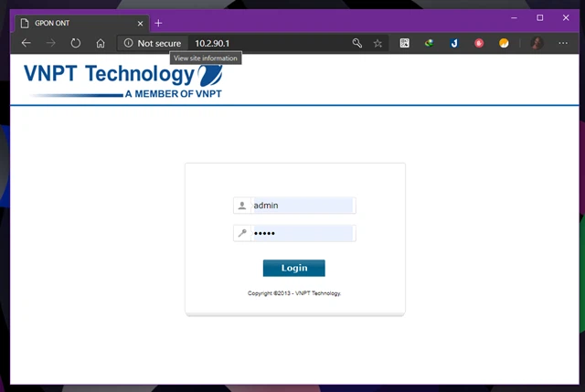
Task: Close the browser window
Action: 566,18
